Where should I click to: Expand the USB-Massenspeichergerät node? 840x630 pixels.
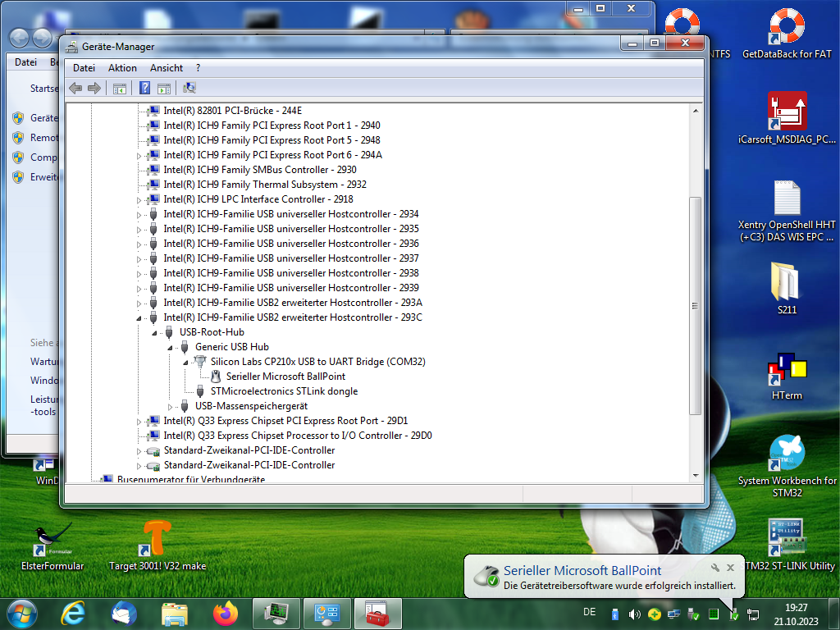(x=170, y=407)
